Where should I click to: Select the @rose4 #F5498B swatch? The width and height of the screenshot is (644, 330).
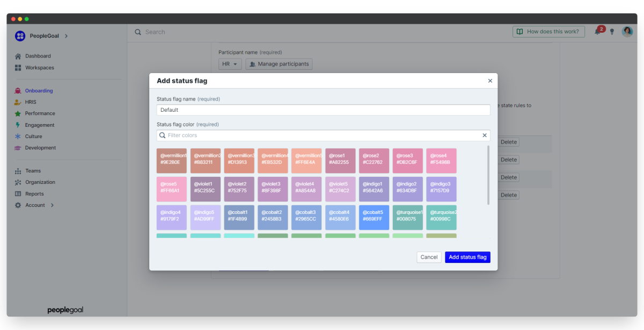coord(442,161)
